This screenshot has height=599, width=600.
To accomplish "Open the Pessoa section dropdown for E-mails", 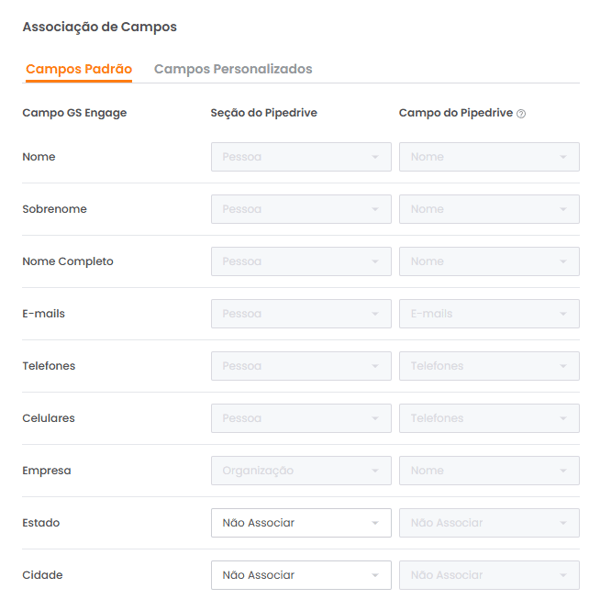I will (x=301, y=314).
